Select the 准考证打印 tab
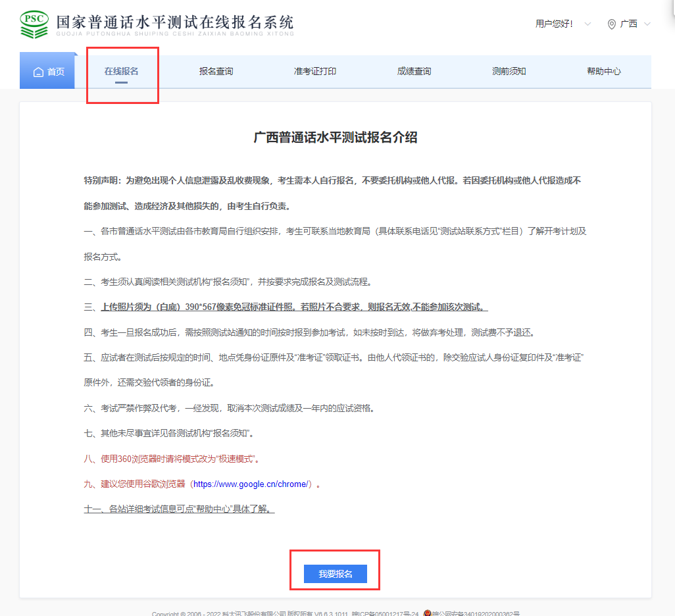Screen dimensions: 675x616 coord(314,70)
